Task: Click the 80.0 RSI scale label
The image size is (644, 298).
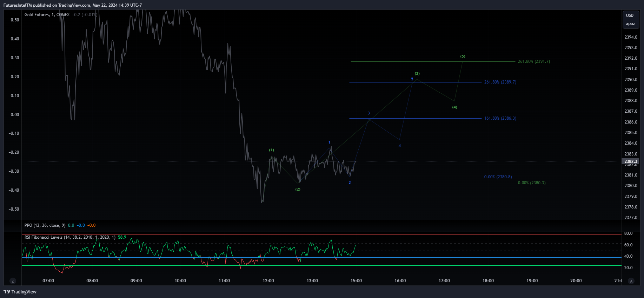Action: click(x=629, y=233)
